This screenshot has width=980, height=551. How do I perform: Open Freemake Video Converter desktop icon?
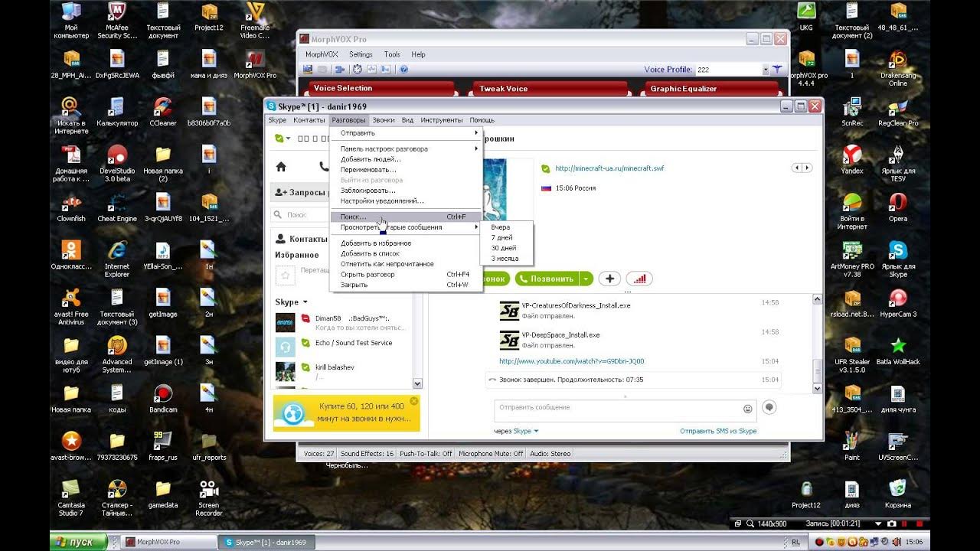click(254, 21)
